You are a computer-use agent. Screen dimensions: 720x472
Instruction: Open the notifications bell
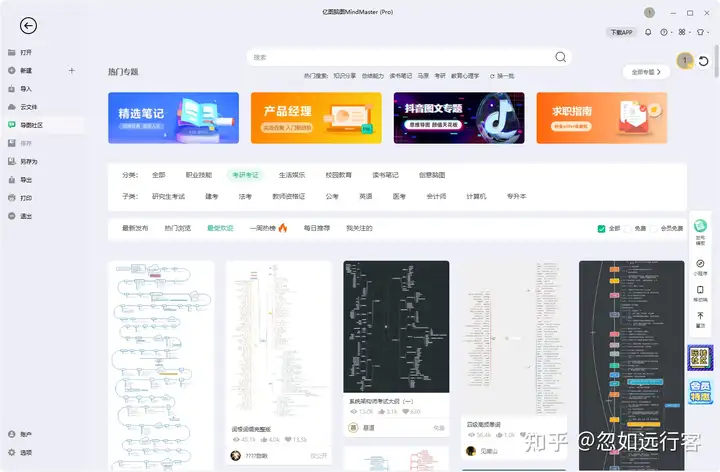pyautogui.click(x=648, y=32)
